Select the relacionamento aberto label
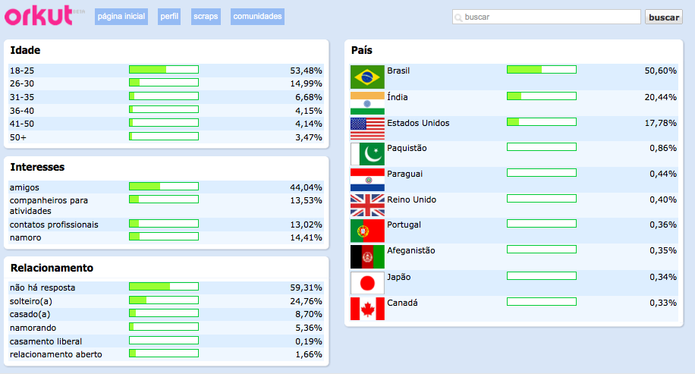This screenshot has height=374, width=695. click(x=56, y=354)
